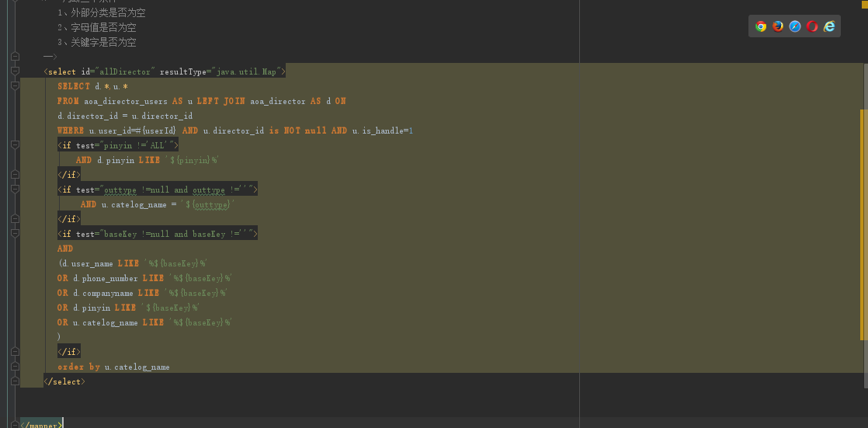
Task: Click fold marker at closing select tag
Action: 15,381
